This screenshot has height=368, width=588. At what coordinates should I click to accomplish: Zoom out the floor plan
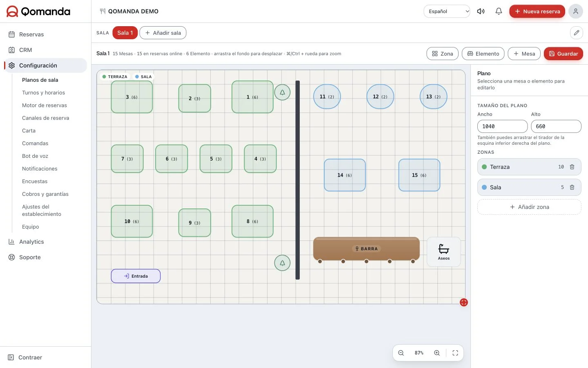(401, 353)
